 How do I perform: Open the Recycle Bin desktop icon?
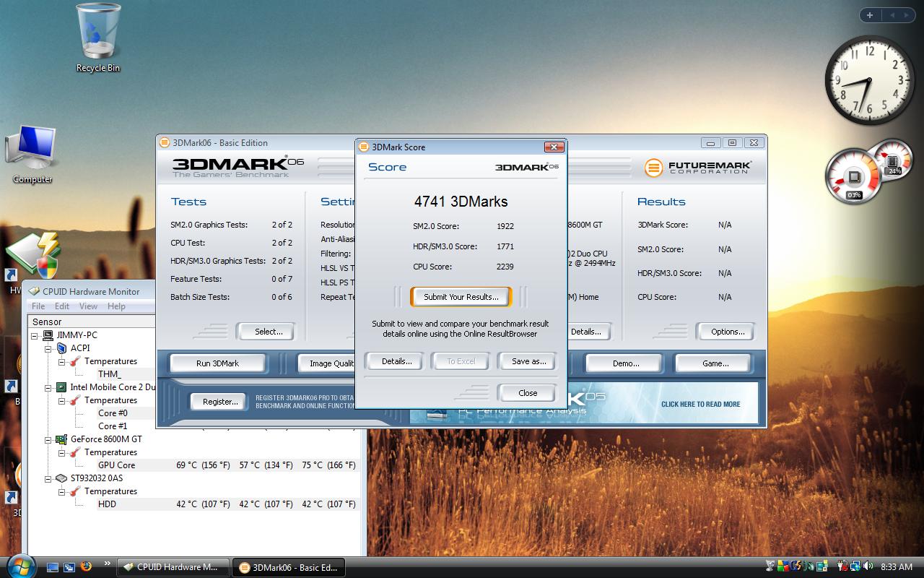pos(98,38)
